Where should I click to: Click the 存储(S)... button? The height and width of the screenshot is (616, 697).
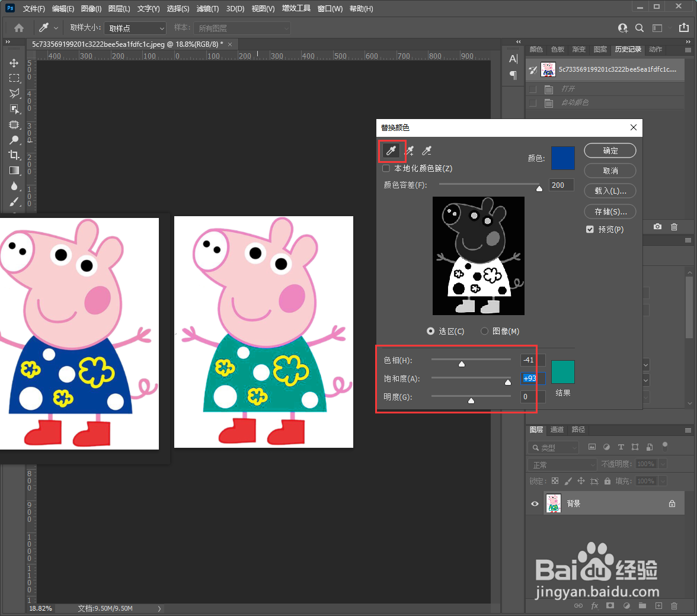(610, 211)
